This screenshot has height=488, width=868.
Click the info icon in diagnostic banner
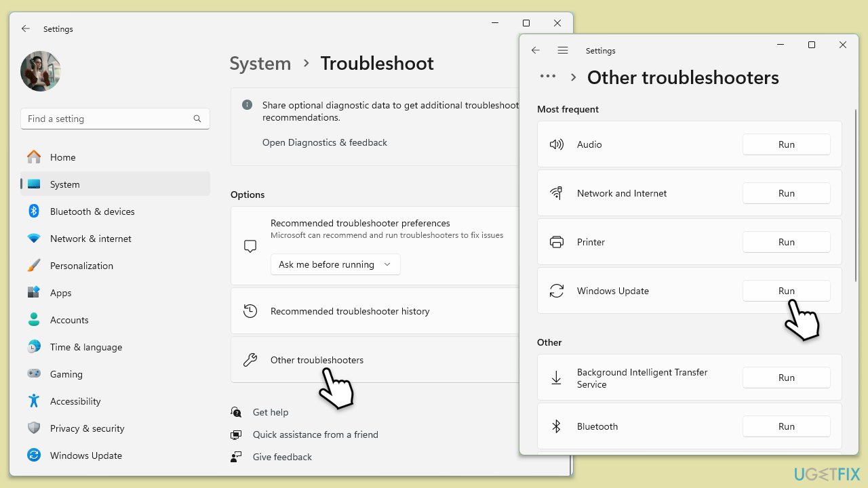(x=248, y=105)
